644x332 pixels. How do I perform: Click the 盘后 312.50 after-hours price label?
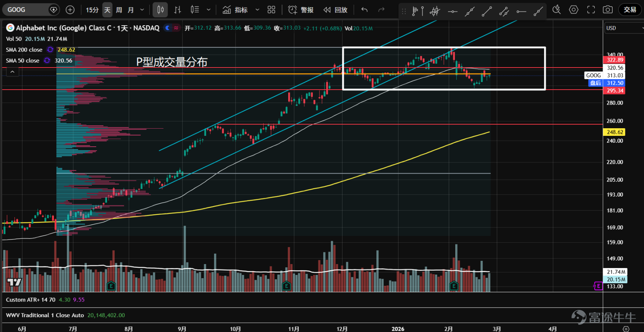tap(607, 83)
